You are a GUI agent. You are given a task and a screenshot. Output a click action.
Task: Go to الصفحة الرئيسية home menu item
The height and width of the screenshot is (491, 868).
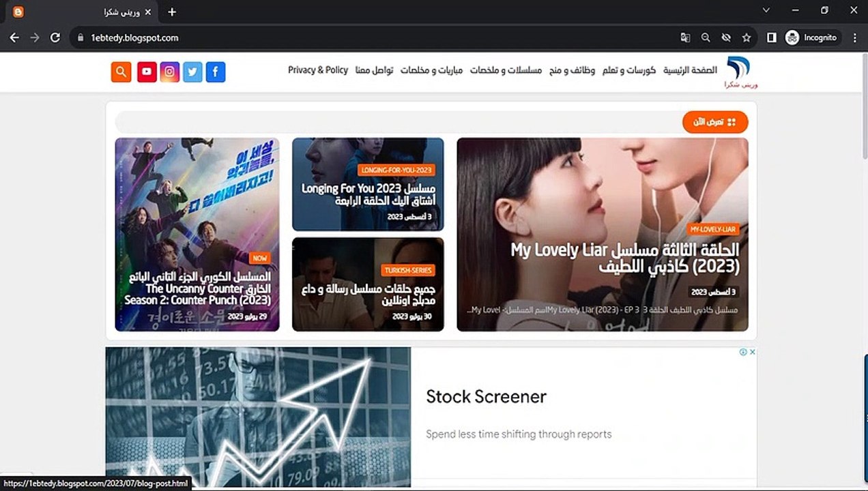click(x=690, y=70)
